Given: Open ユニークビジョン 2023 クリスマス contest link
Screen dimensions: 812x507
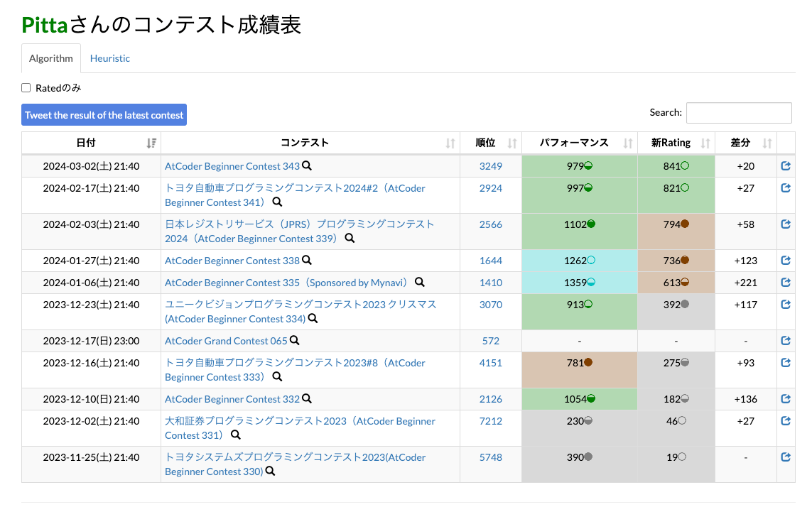Looking at the screenshot, I should pos(301,312).
